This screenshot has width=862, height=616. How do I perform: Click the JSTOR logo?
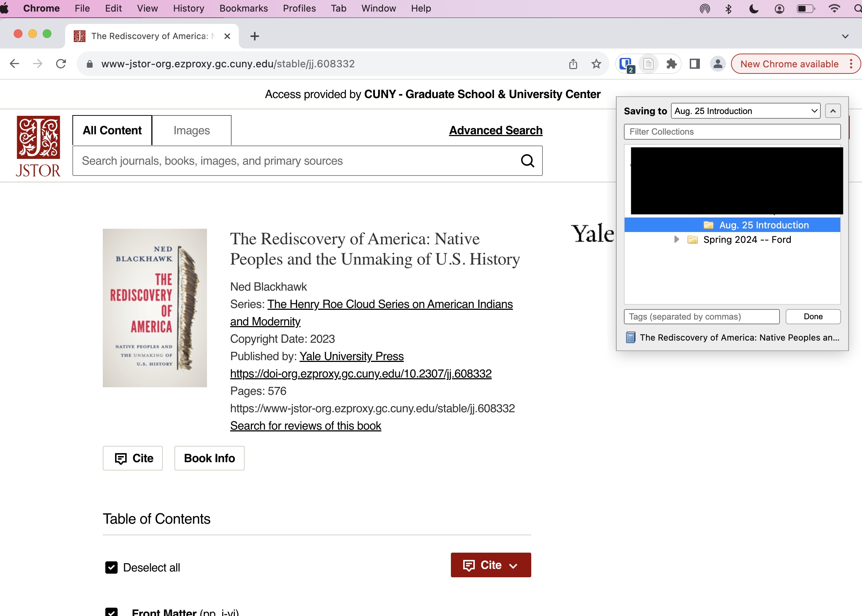pos(38,146)
